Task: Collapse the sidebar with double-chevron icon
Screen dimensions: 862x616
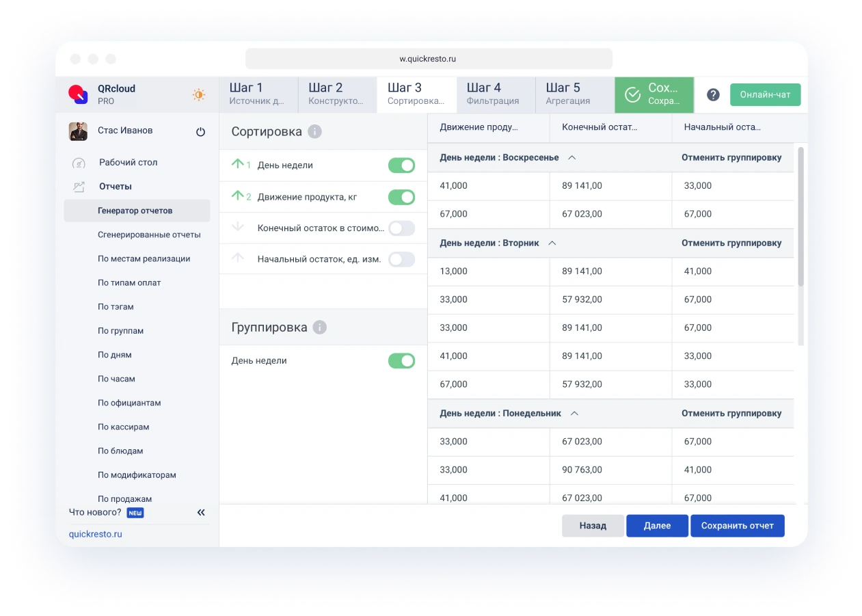Action: (x=200, y=512)
